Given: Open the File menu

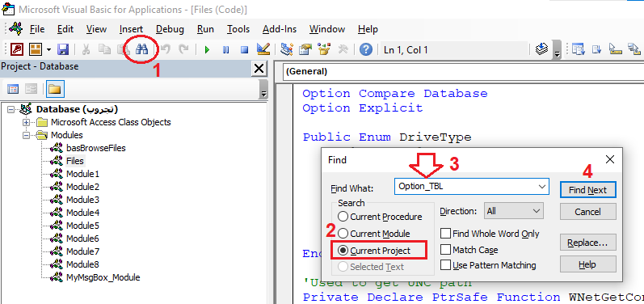Looking at the screenshot, I should tap(37, 29).
